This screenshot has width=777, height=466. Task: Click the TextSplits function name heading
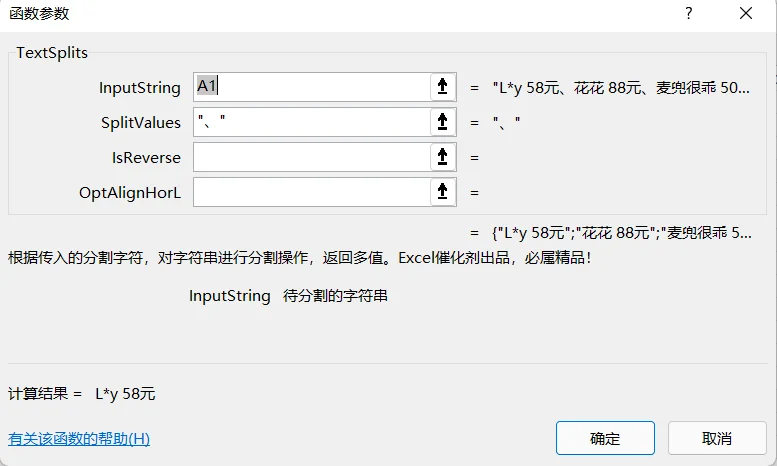tap(52, 53)
